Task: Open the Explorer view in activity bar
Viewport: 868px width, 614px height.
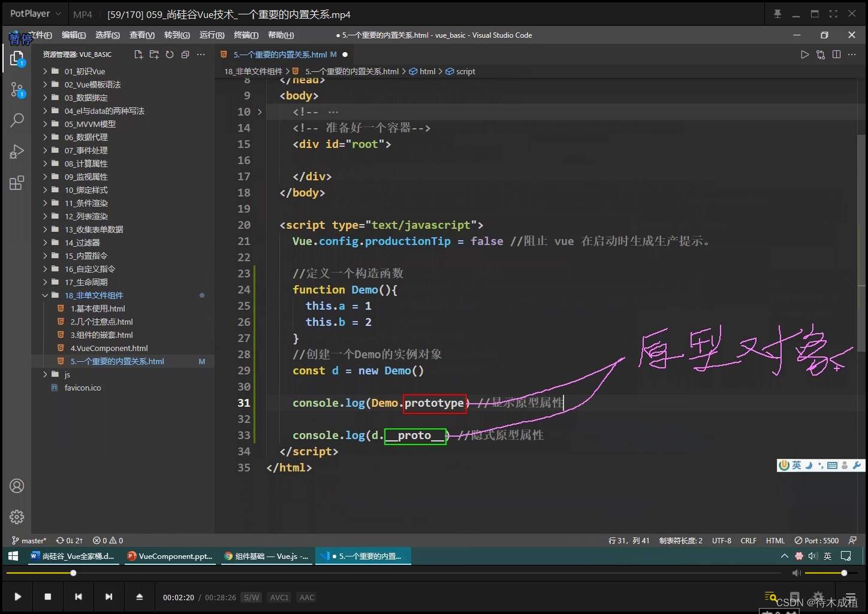Action: 17,58
